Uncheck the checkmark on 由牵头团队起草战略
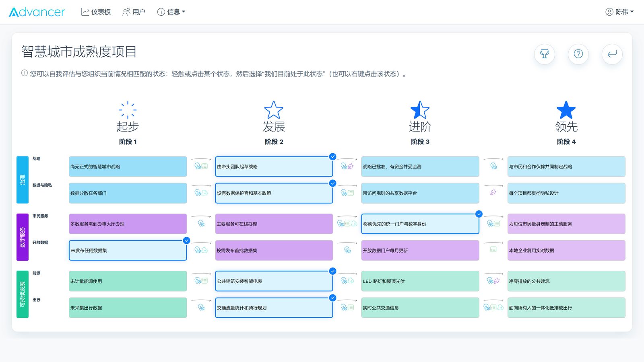This screenshot has height=362, width=644. coord(332,157)
